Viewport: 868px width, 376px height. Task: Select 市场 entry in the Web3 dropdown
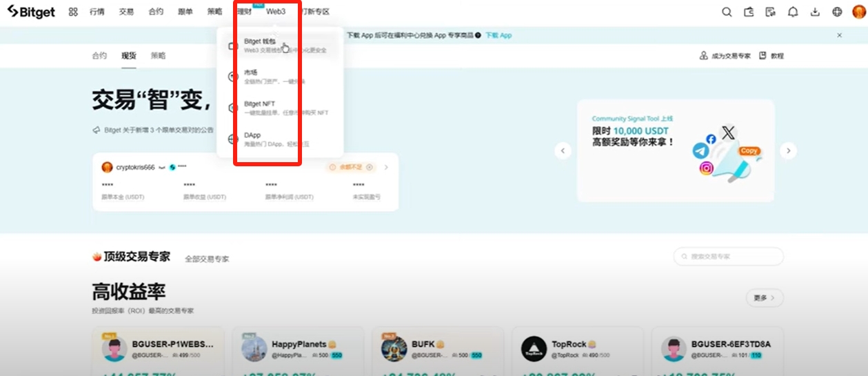click(280, 77)
